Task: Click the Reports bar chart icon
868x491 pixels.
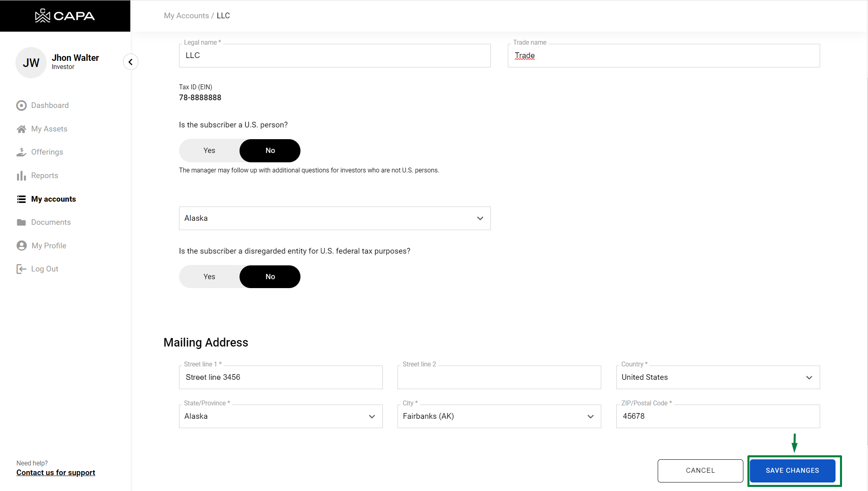Action: point(22,176)
